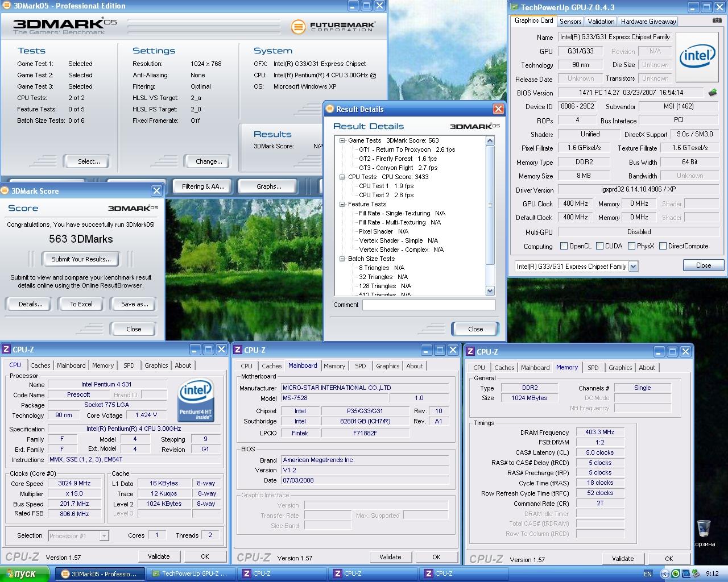Click the GPU-Z screenshot camera icon
The width and height of the screenshot is (728, 582).
pos(717,21)
